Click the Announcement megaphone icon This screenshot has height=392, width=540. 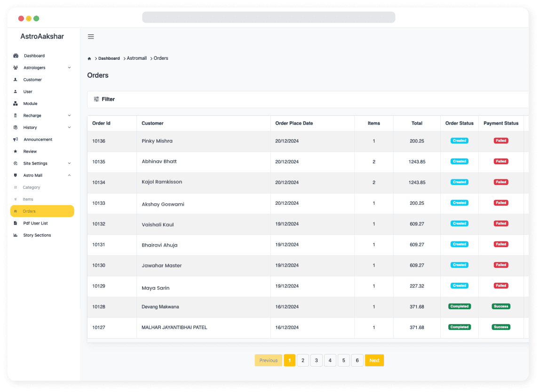(16, 139)
